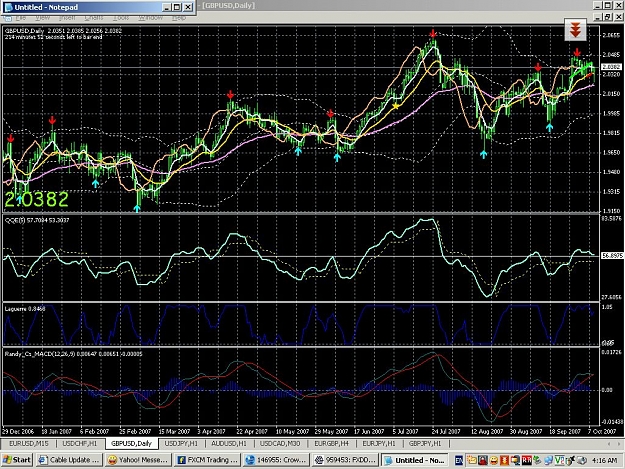Maximize the Untitled - Notepad window

(x=177, y=7)
